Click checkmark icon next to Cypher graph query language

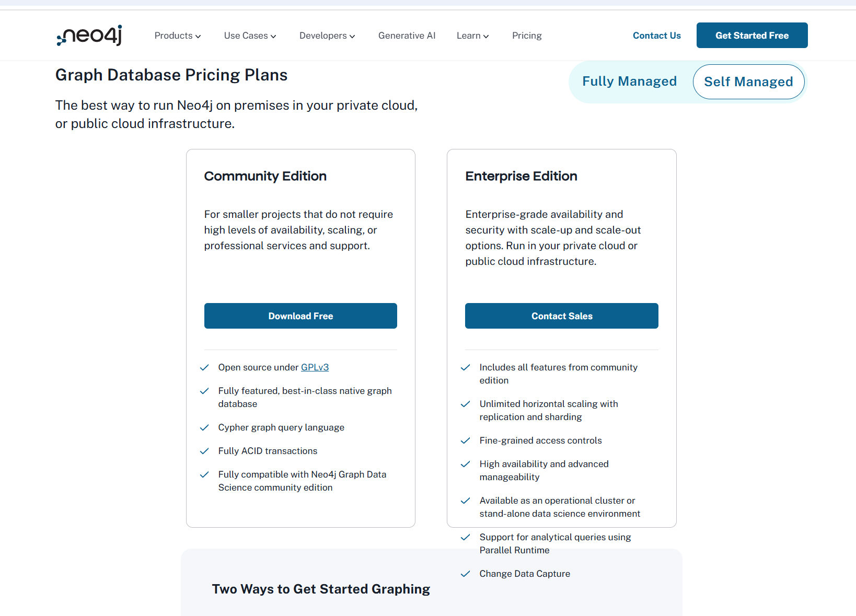tap(204, 427)
